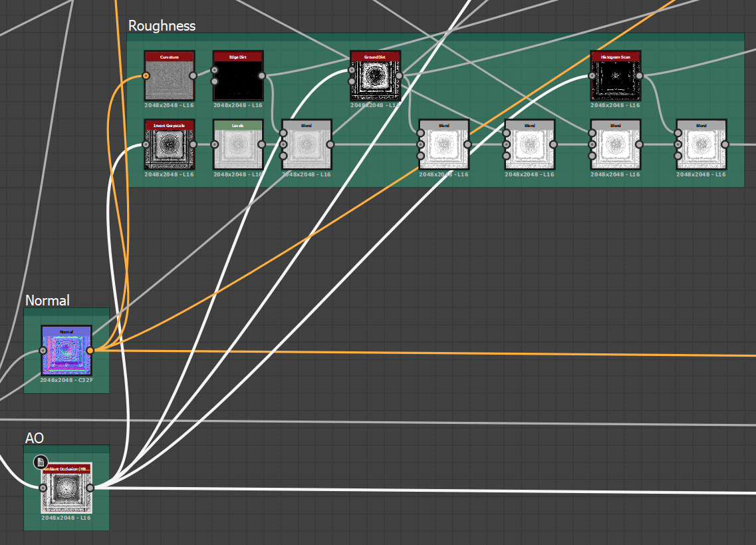
Task: Click output connector of Blend right of Levels
Action: point(330,144)
